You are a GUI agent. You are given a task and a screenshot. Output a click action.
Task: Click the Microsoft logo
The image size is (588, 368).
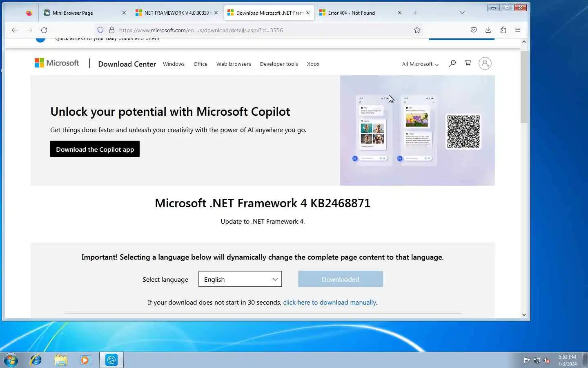pos(57,63)
